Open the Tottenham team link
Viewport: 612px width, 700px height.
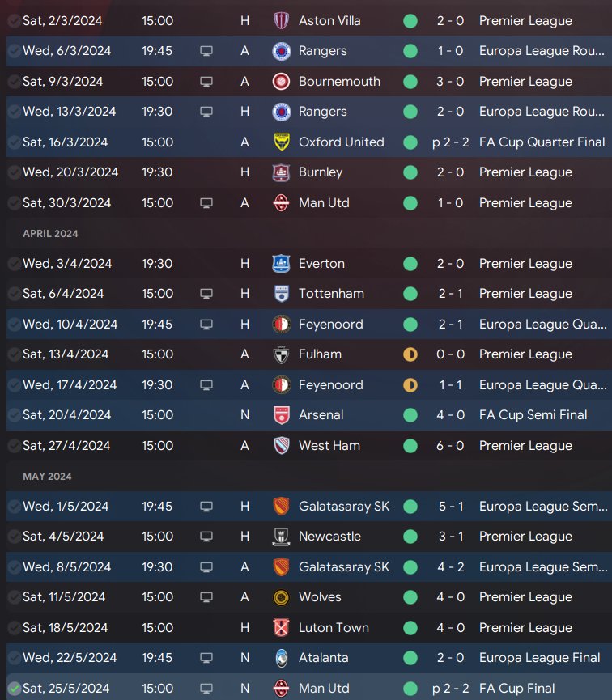click(331, 294)
